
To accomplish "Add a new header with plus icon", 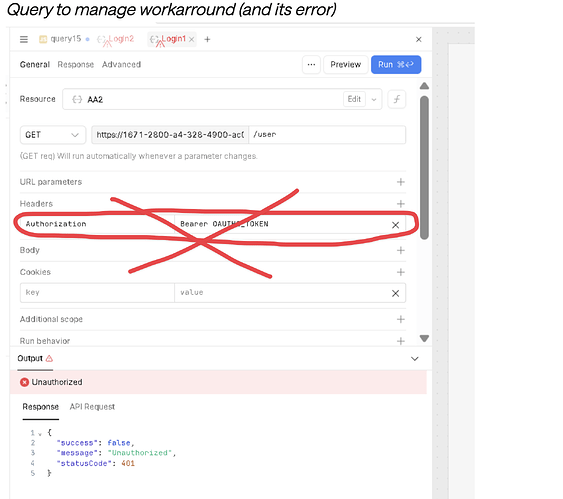I will coord(401,204).
